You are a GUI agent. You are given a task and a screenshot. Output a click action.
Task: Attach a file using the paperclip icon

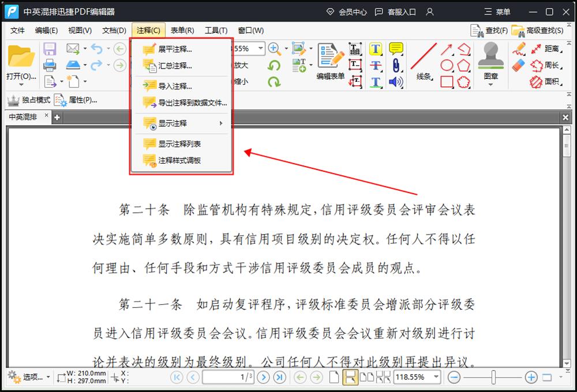396,65
